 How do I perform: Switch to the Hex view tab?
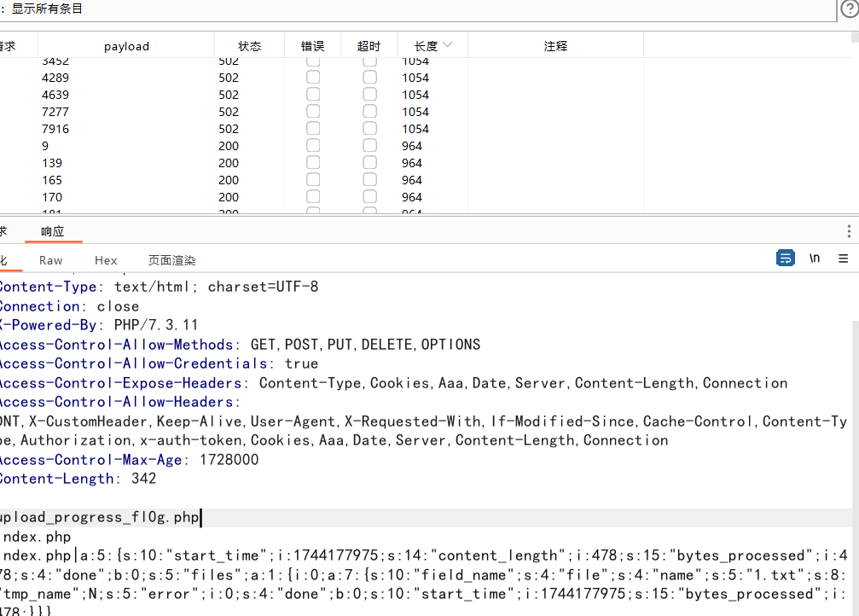[106, 260]
